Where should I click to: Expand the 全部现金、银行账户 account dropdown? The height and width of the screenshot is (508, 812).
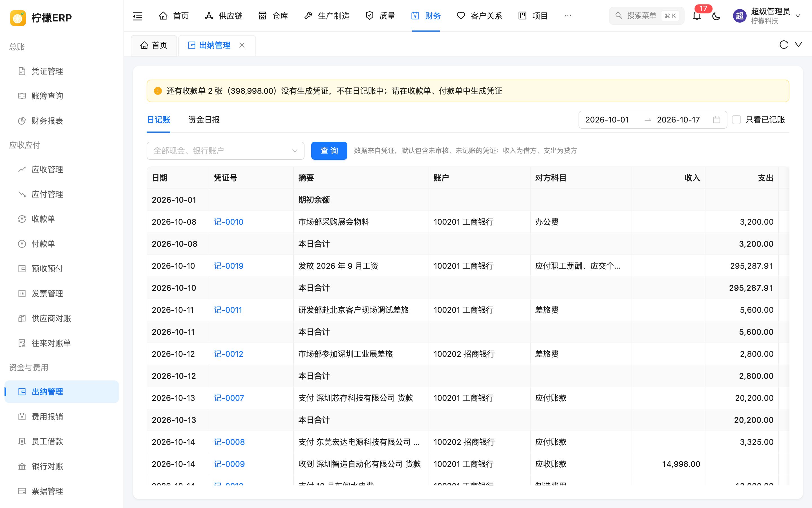pyautogui.click(x=225, y=150)
